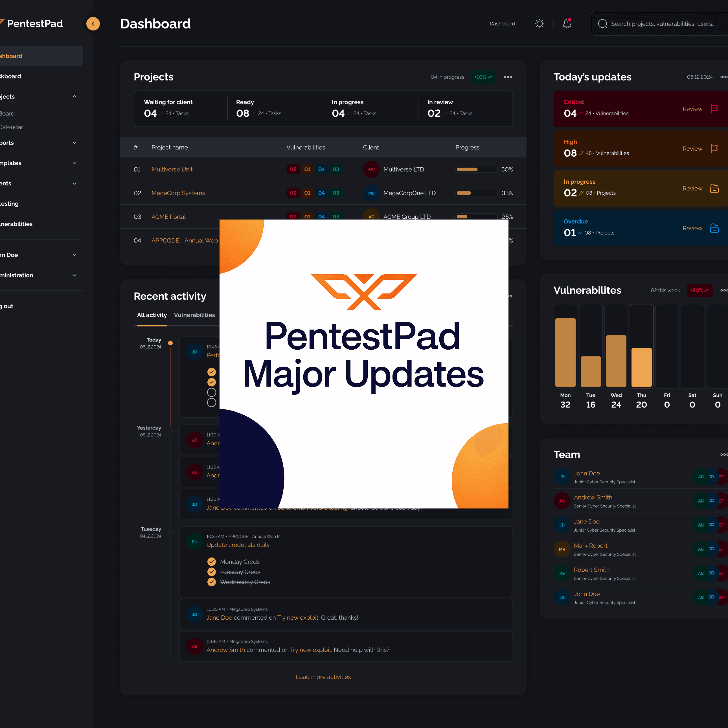The image size is (728, 728).
Task: Click Load more activities
Action: point(323,676)
